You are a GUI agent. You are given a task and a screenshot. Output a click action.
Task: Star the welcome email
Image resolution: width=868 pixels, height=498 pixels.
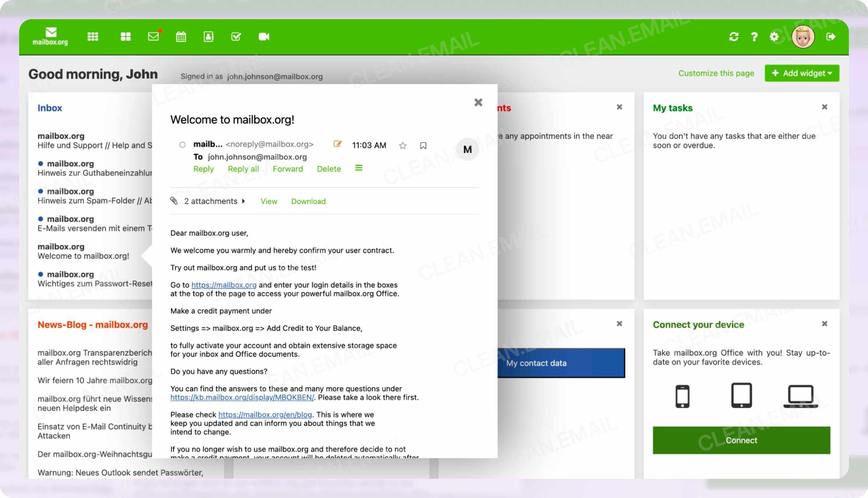coord(403,145)
